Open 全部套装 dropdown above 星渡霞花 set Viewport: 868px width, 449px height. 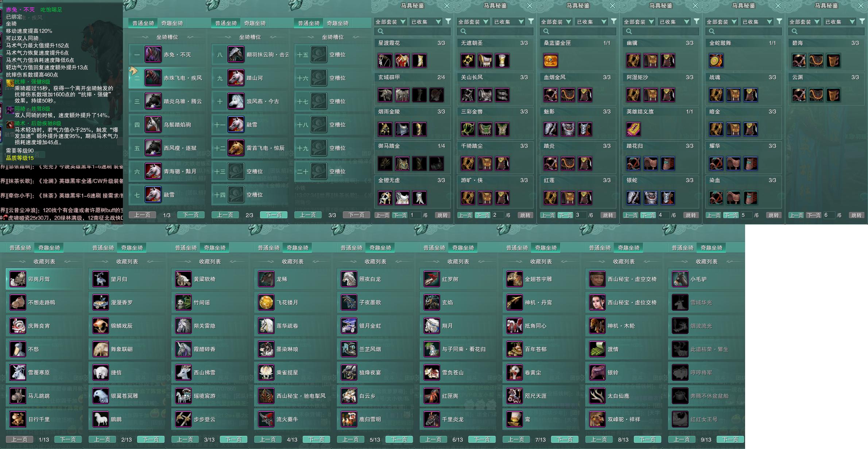390,22
